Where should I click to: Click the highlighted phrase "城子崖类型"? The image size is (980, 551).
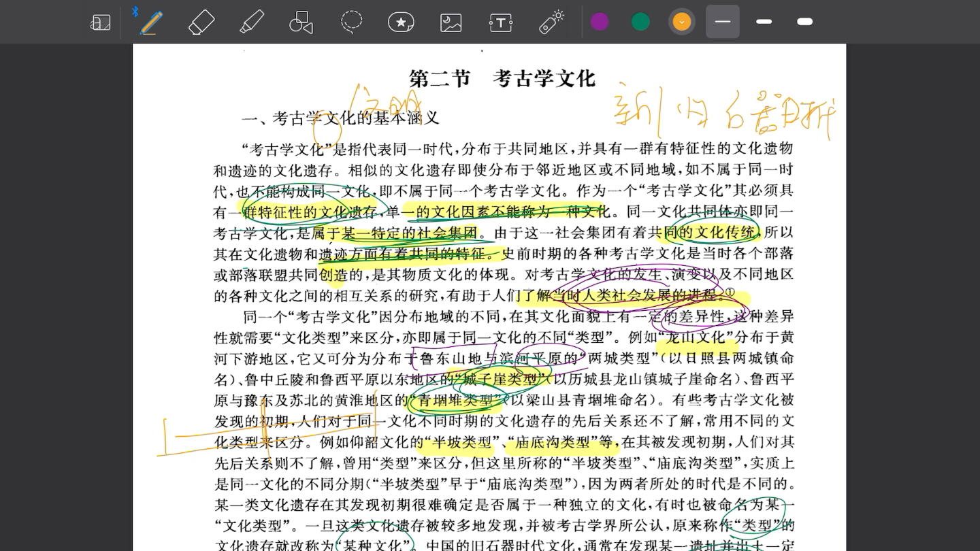(x=499, y=379)
